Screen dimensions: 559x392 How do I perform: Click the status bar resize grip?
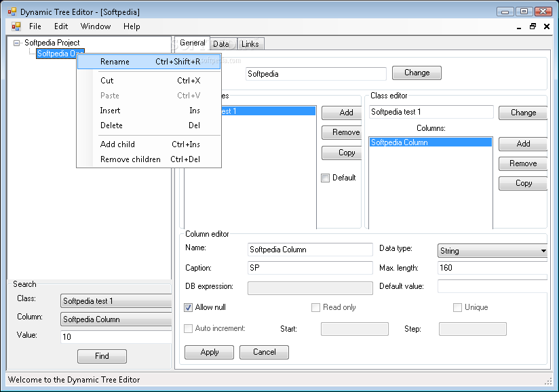548,381
